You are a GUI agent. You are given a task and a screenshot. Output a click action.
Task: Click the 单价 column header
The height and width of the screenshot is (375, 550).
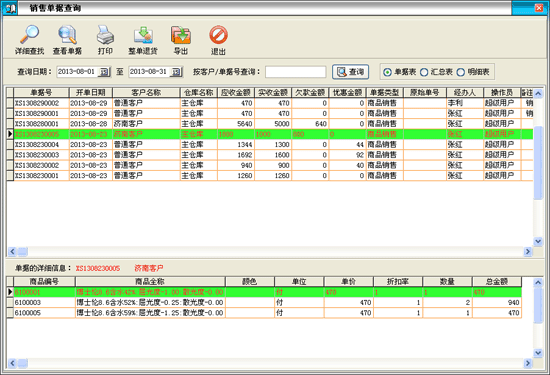pos(349,281)
